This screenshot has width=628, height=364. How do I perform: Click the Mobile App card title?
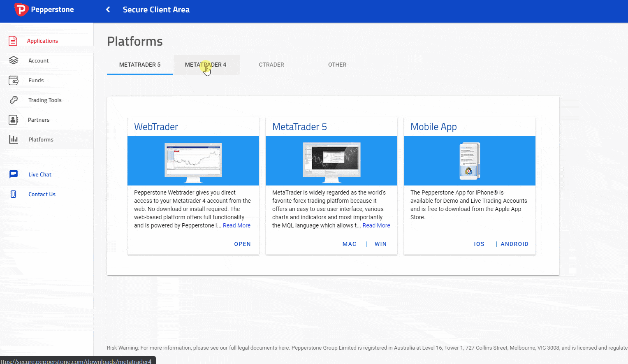pyautogui.click(x=433, y=127)
